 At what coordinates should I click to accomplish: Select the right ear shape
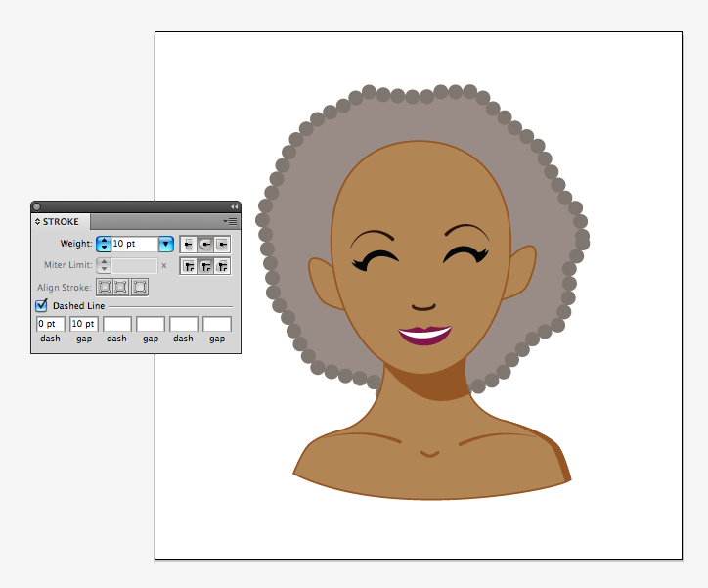click(x=519, y=273)
